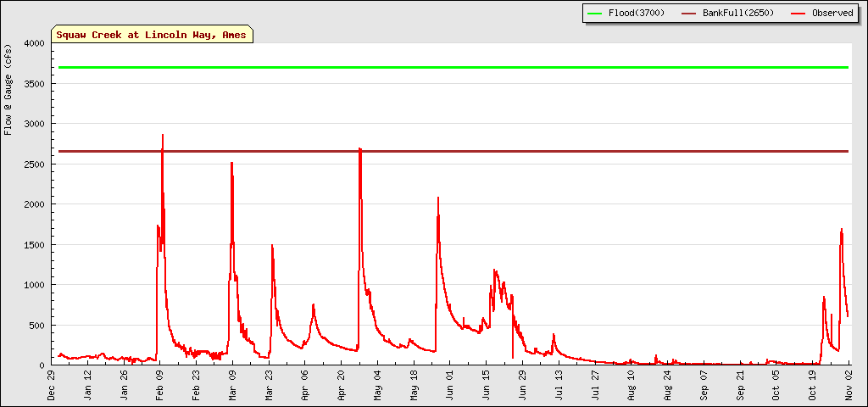Click the Dec 29 date label
This screenshot has height=407, width=868.
point(51,386)
